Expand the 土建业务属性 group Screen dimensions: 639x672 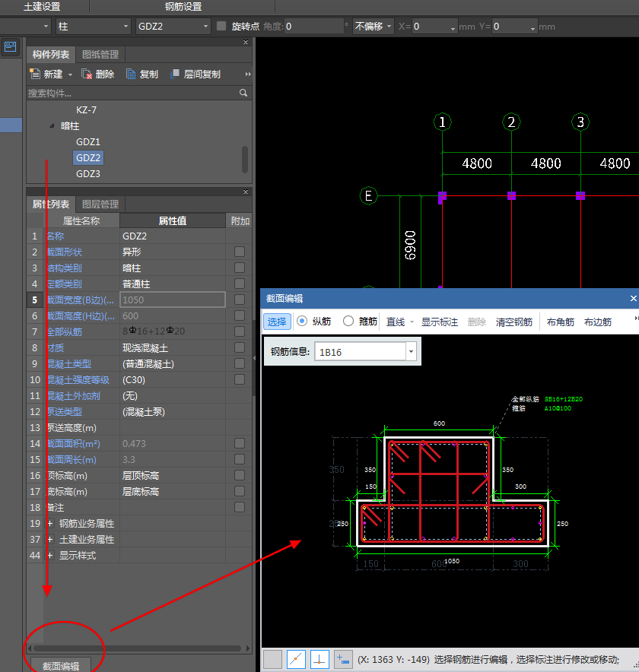(x=50, y=539)
